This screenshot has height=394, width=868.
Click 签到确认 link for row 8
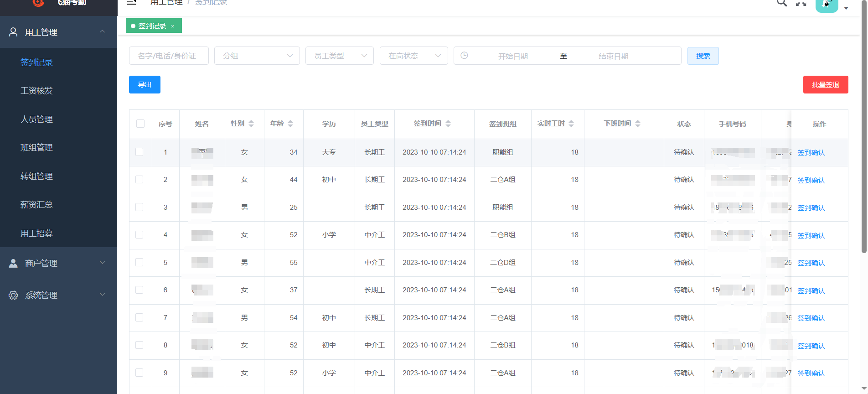click(811, 346)
